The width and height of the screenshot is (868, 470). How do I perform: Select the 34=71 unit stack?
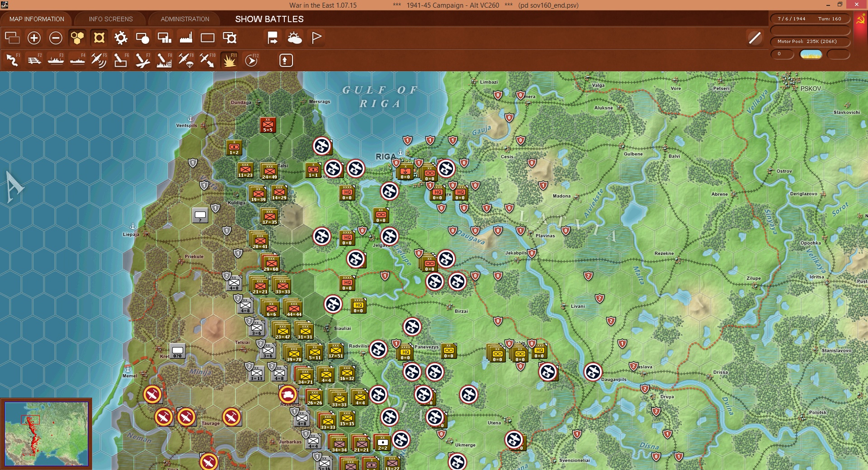[304, 376]
